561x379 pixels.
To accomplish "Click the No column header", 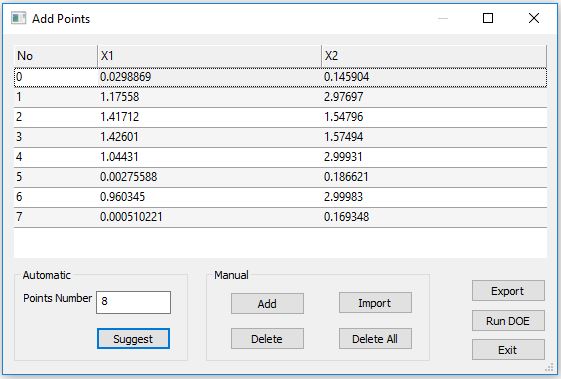I will pos(55,56).
